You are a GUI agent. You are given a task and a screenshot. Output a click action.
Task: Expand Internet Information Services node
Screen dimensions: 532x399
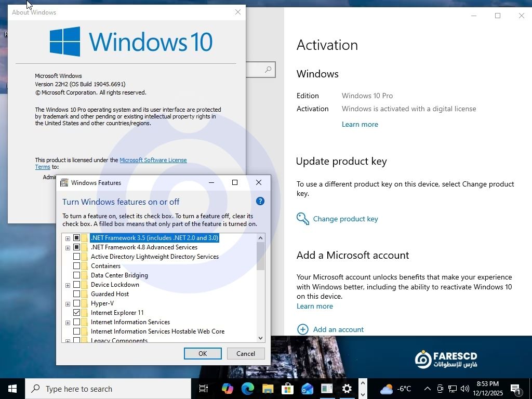click(68, 322)
